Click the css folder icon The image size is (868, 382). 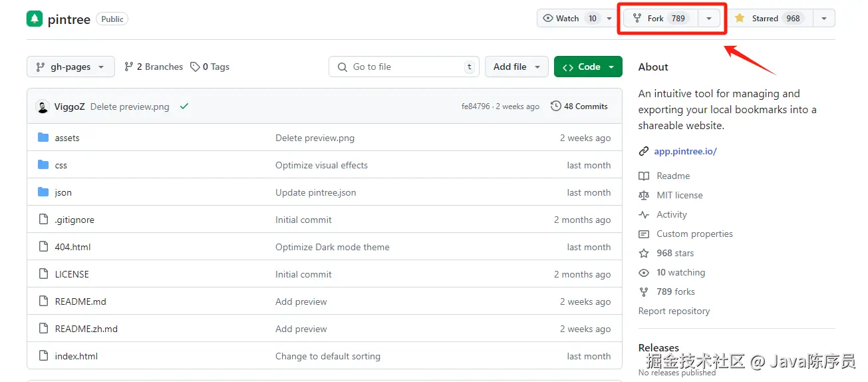click(x=43, y=165)
